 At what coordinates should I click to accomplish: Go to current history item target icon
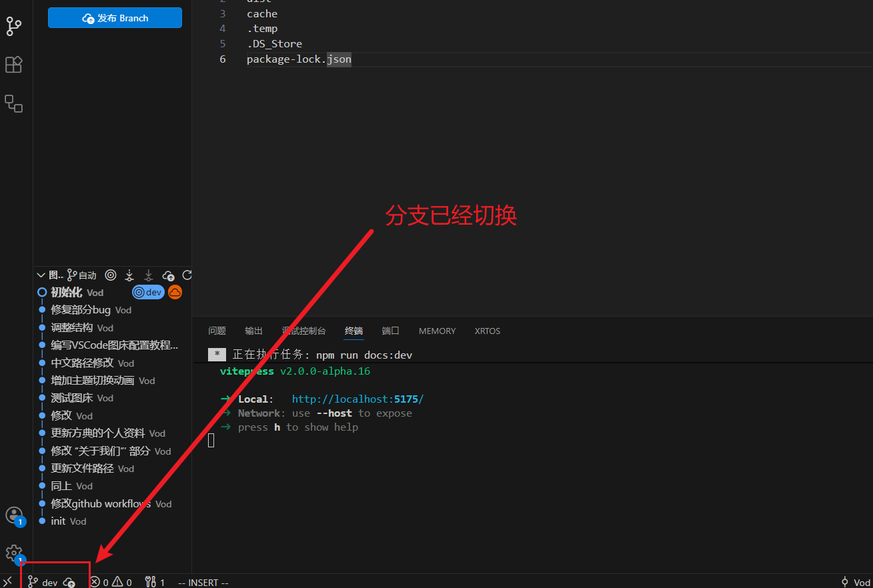(x=111, y=275)
